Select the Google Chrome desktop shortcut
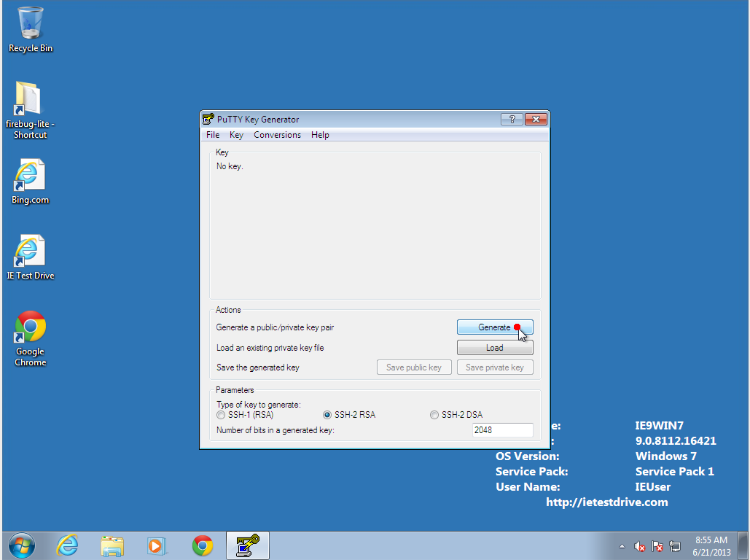 click(x=30, y=339)
